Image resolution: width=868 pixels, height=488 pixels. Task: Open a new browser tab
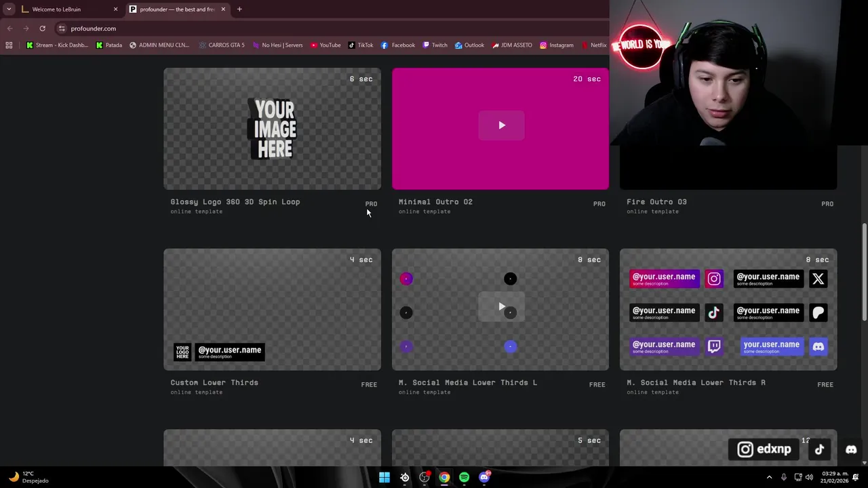239,9
